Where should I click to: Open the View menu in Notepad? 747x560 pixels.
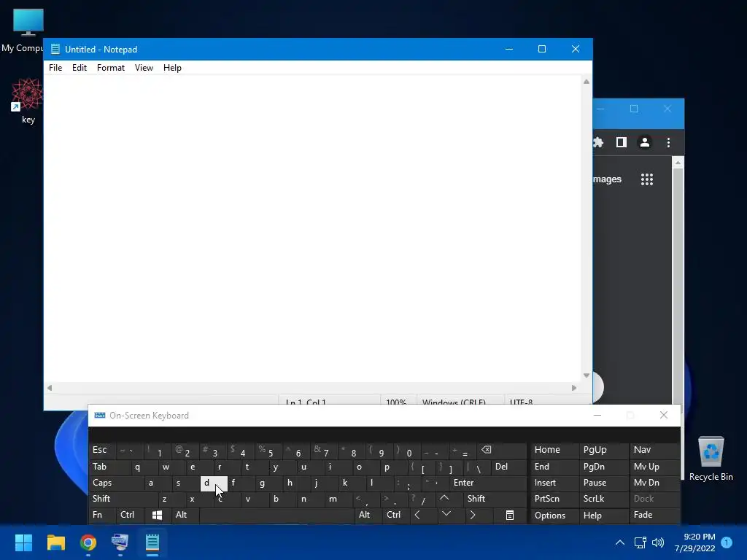(144, 68)
